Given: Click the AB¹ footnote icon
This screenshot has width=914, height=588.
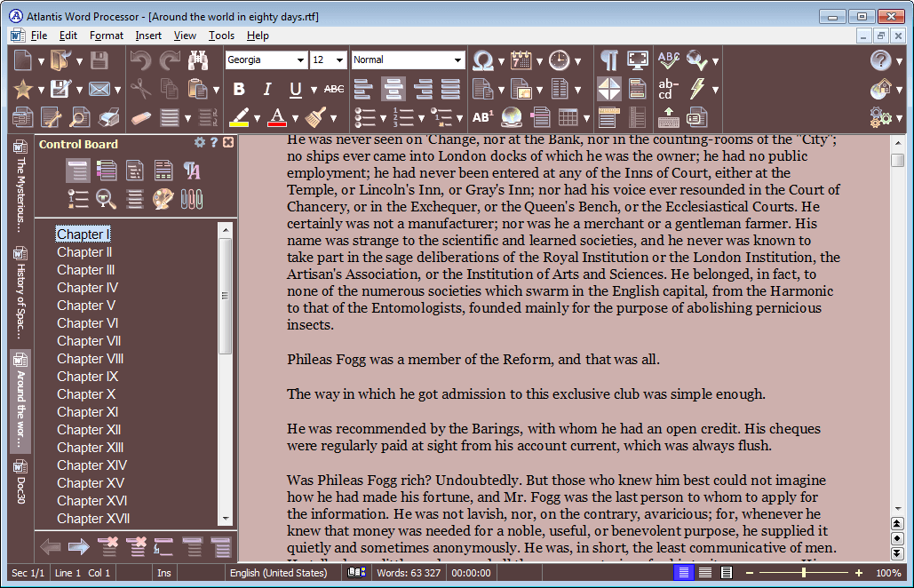Looking at the screenshot, I should tap(482, 117).
